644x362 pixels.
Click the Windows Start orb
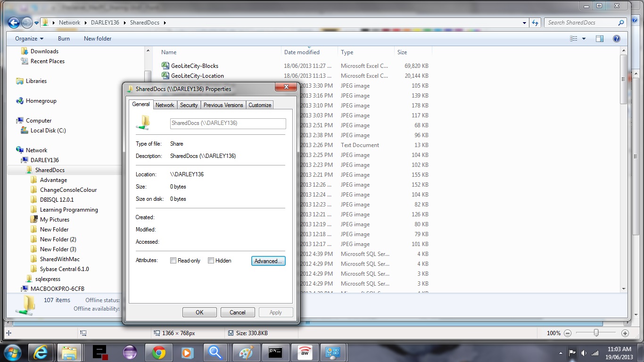click(x=12, y=353)
